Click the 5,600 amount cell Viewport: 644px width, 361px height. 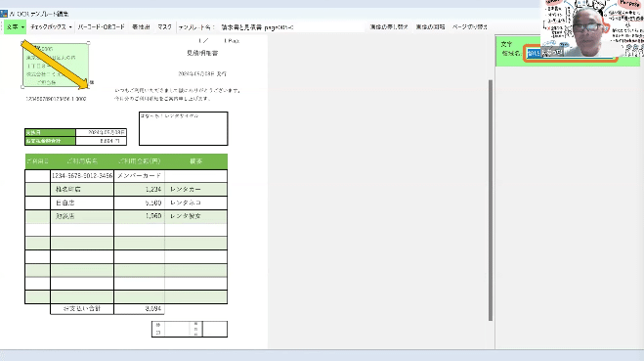click(139, 203)
